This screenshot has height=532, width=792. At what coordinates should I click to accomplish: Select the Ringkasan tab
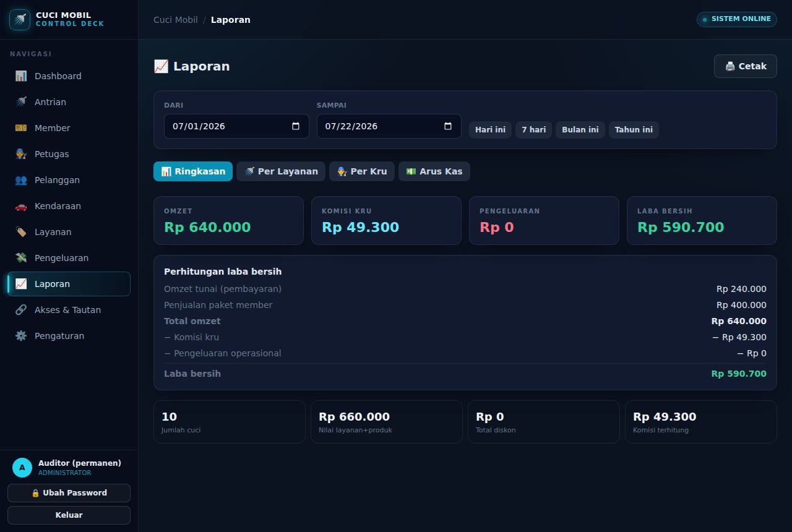pyautogui.click(x=193, y=171)
